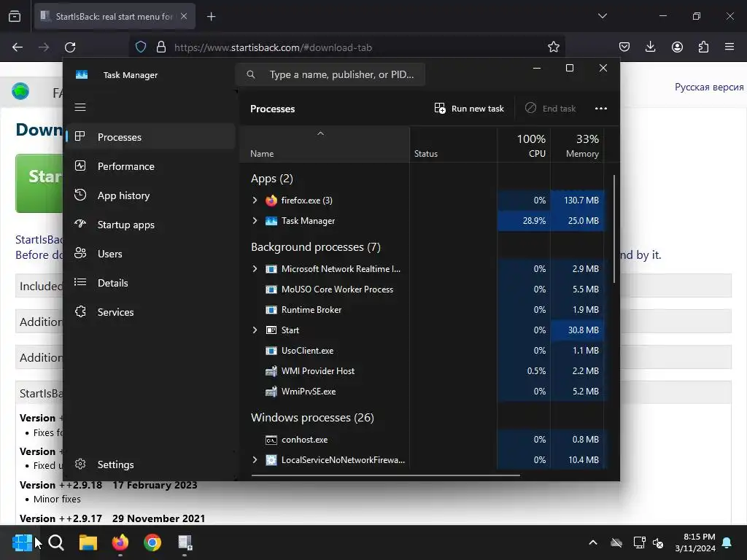
Task: Open Task Manager Settings
Action: point(150,464)
